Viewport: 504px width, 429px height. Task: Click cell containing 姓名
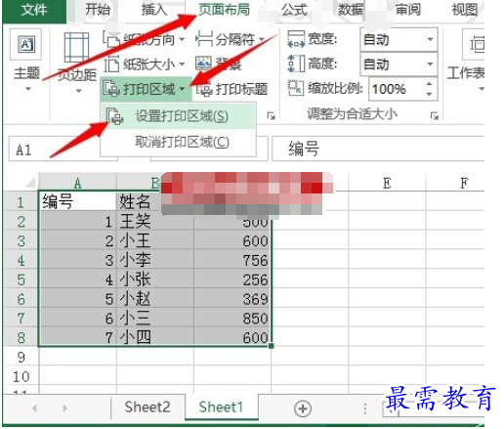139,201
